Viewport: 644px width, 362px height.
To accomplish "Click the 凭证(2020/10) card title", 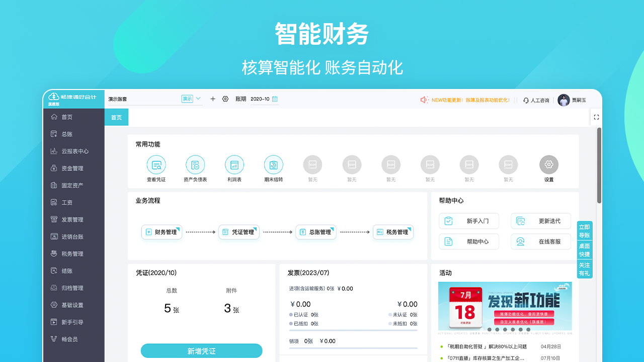I will [x=156, y=273].
